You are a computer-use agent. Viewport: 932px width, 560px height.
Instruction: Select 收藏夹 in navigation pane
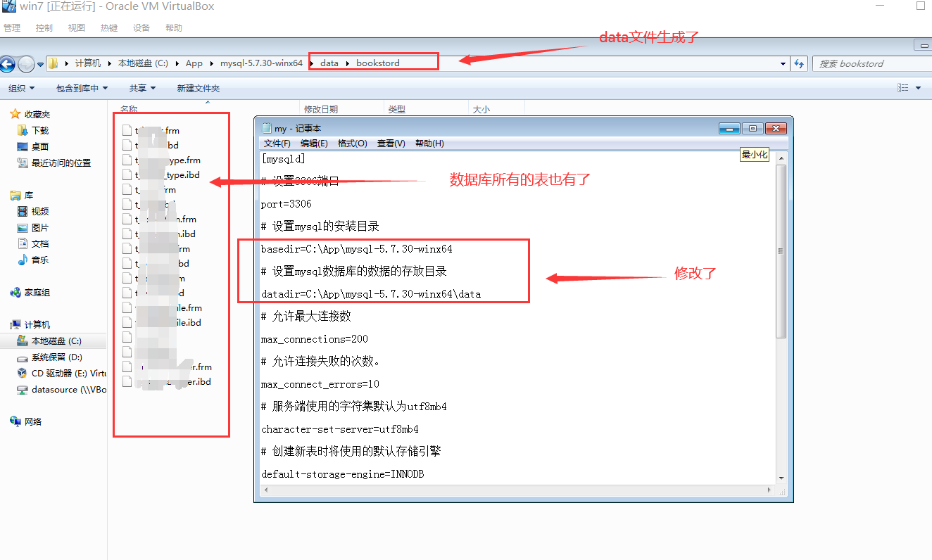[37, 114]
